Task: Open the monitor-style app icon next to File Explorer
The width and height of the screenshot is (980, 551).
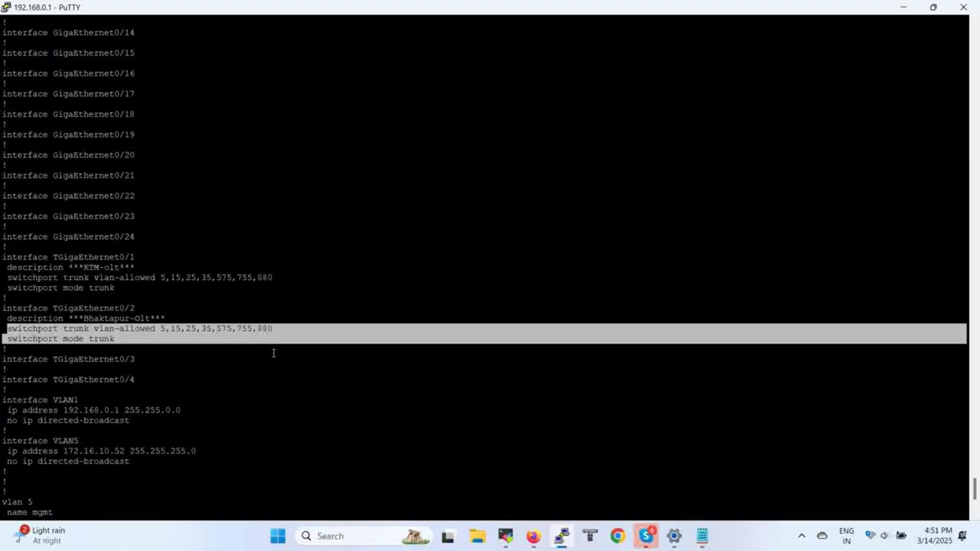Action: pyautogui.click(x=505, y=536)
